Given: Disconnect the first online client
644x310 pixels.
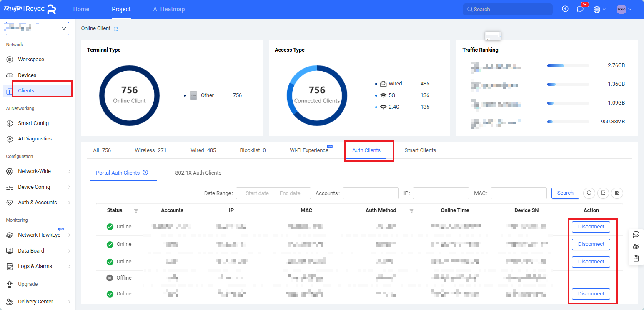Looking at the screenshot, I should [591, 227].
